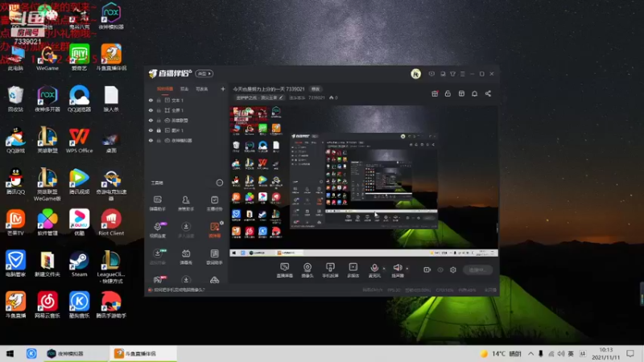Open the hamburger menu in the title bar
This screenshot has width=644, height=362.
[463, 74]
